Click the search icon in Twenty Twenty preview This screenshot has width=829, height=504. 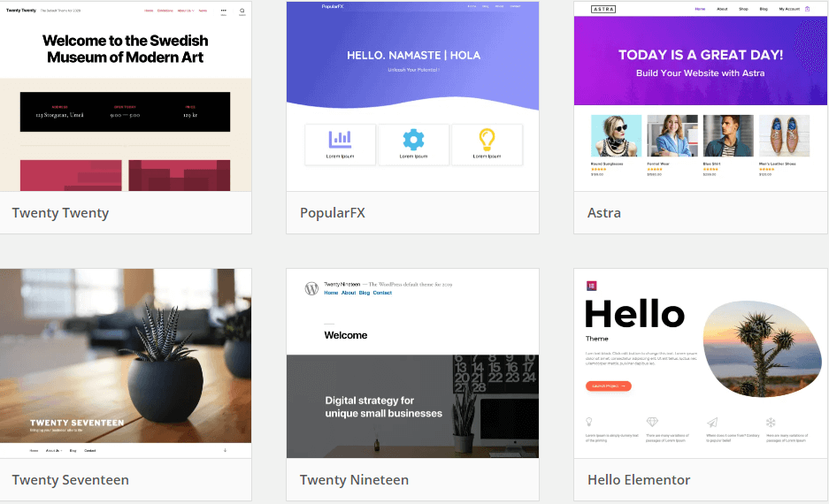(x=242, y=11)
